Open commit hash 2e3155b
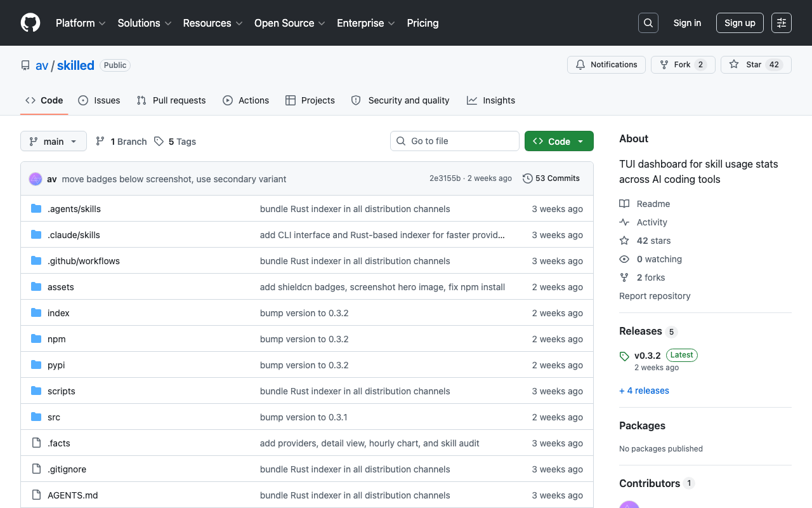This screenshot has height=508, width=812. point(445,178)
